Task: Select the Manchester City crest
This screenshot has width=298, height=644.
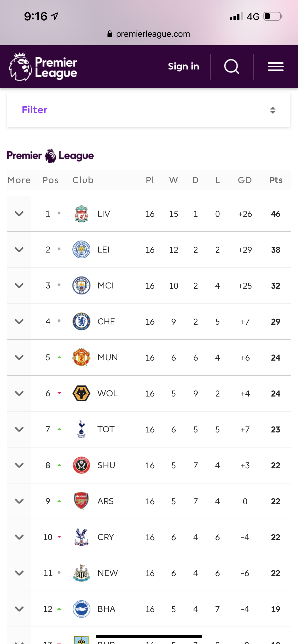Action: (81, 286)
